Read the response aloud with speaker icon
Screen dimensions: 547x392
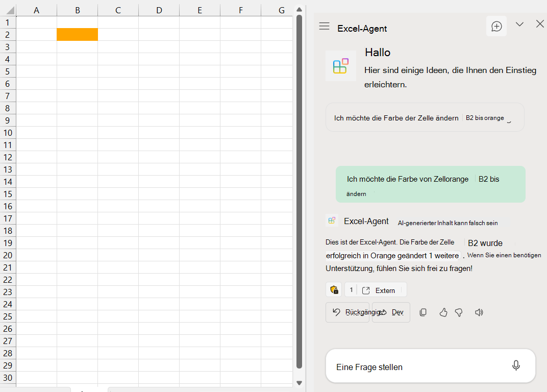point(479,312)
